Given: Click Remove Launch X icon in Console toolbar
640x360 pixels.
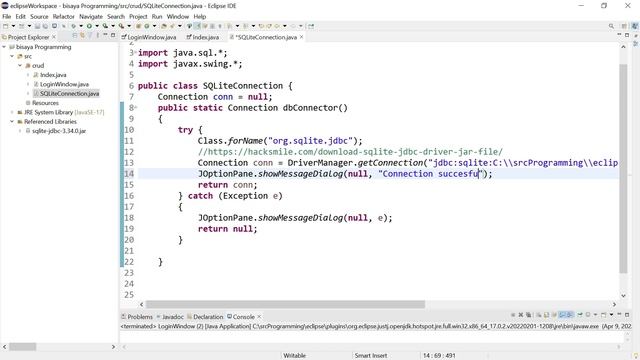Looking at the screenshot, I should click(521, 315).
